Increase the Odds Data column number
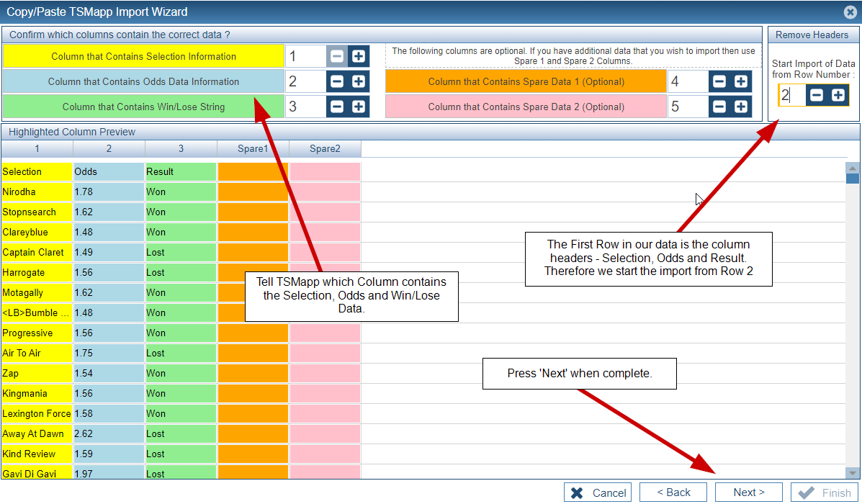Image resolution: width=862 pixels, height=504 pixels. (359, 81)
